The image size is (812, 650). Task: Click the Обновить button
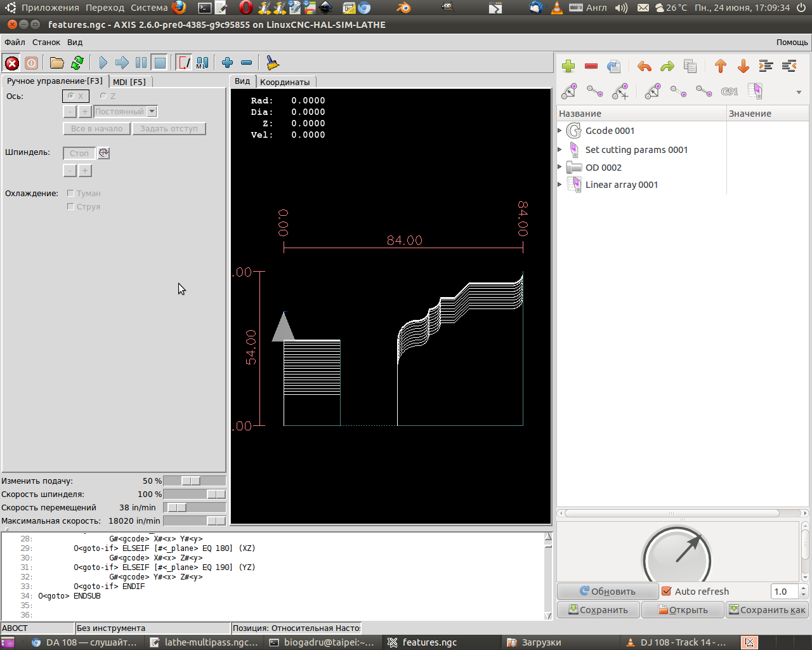point(608,592)
